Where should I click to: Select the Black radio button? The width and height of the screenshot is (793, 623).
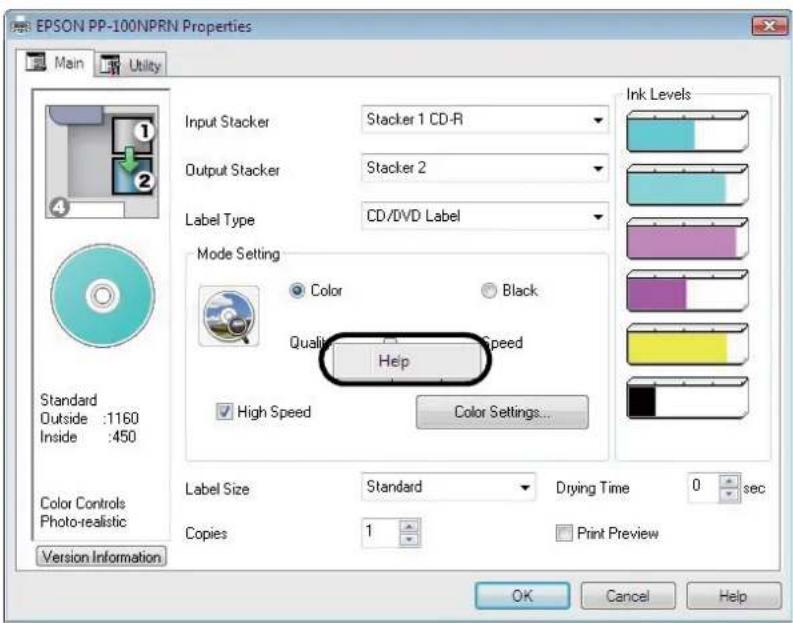pyautogui.click(x=489, y=291)
